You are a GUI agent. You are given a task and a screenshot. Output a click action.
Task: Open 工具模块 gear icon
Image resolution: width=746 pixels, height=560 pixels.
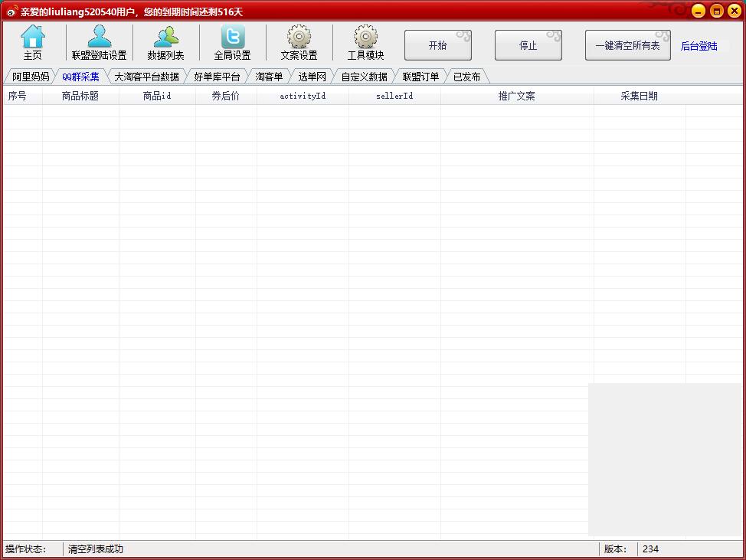point(365,37)
